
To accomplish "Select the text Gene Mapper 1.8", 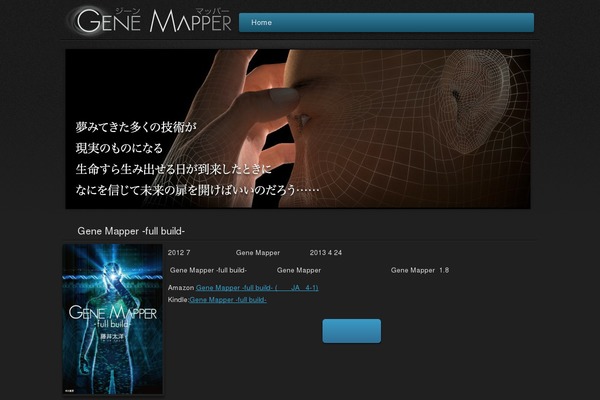I will tap(420, 270).
